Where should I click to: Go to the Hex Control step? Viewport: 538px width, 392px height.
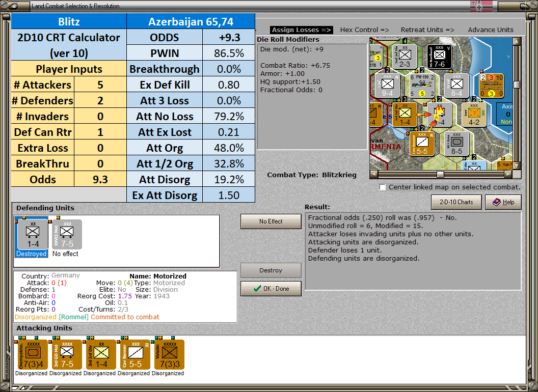[364, 30]
